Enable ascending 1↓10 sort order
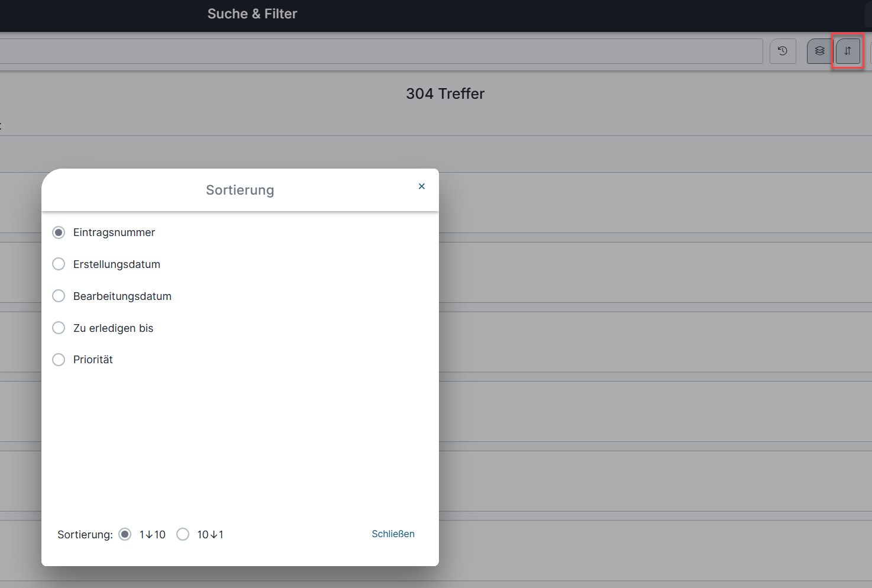The image size is (872, 588). tap(125, 534)
